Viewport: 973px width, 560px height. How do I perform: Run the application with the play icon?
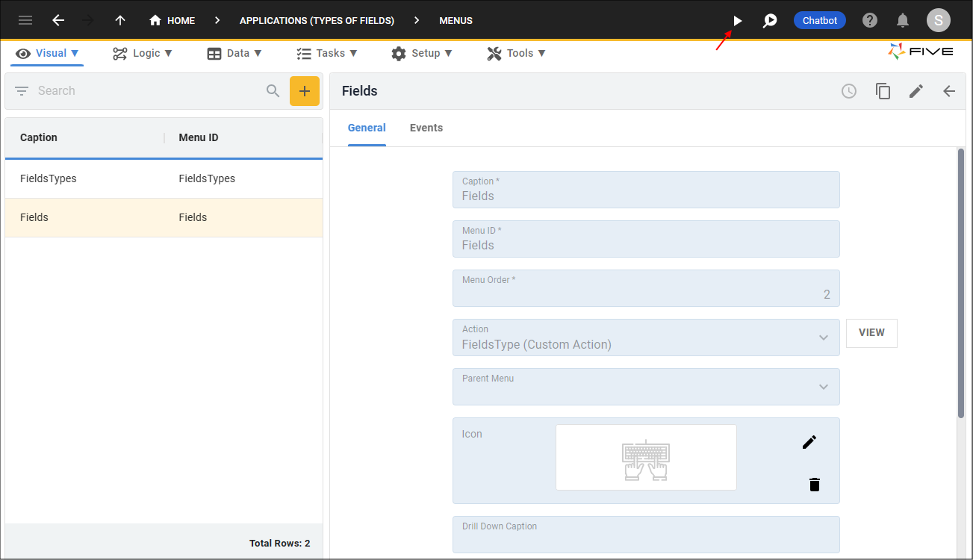click(x=737, y=21)
